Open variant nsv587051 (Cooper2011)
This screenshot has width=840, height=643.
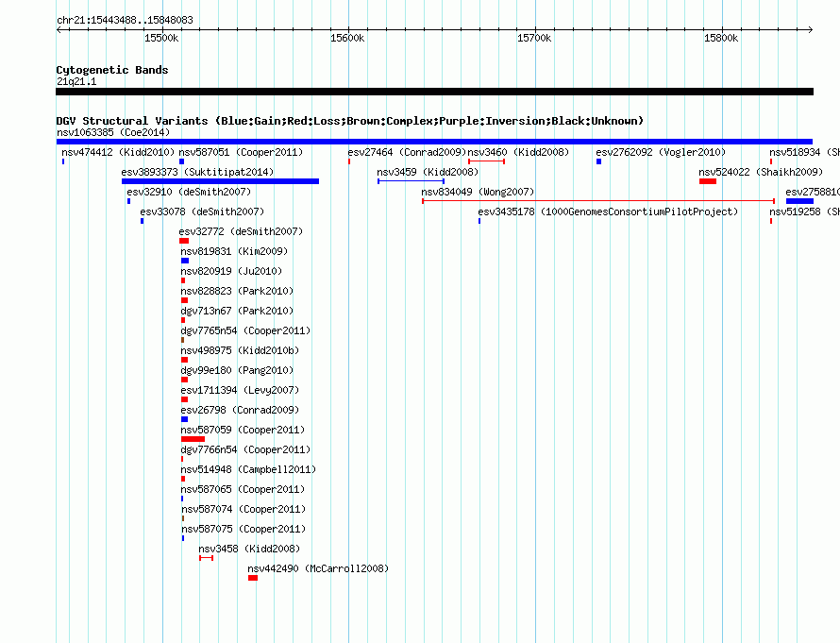pyautogui.click(x=241, y=152)
